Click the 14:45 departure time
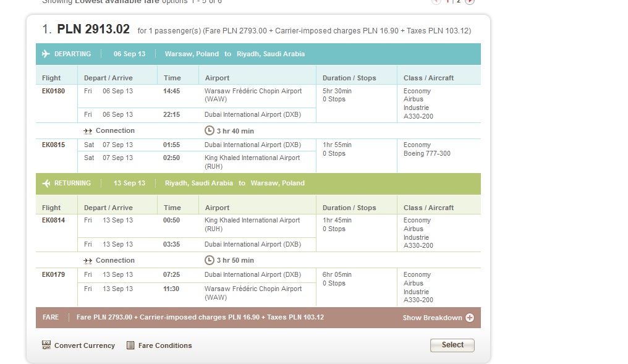Image resolution: width=628 pixels, height=364 pixels. (171, 91)
